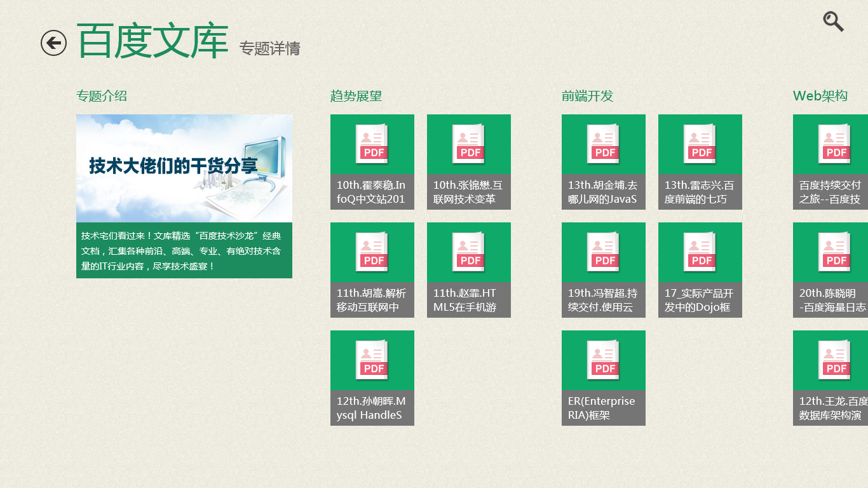Open title 17_实际产品开发中的Dojo框
Image resolution: width=868 pixels, height=488 pixels.
click(700, 300)
